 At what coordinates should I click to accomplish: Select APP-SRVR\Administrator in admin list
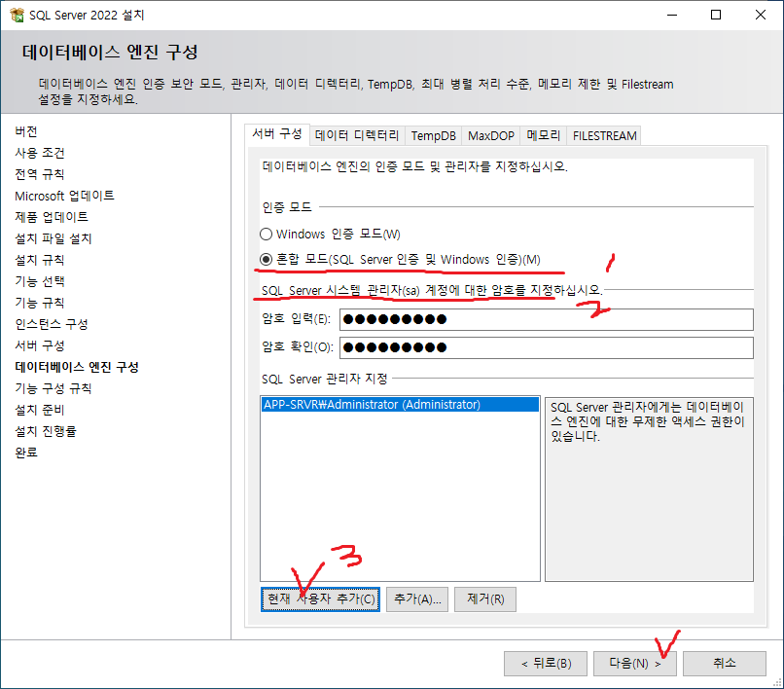coord(400,404)
